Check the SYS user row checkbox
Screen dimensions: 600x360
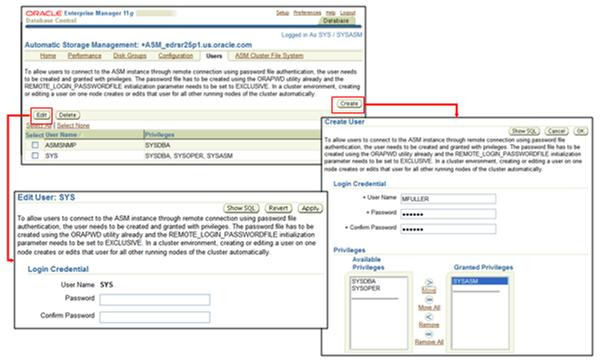[35, 156]
